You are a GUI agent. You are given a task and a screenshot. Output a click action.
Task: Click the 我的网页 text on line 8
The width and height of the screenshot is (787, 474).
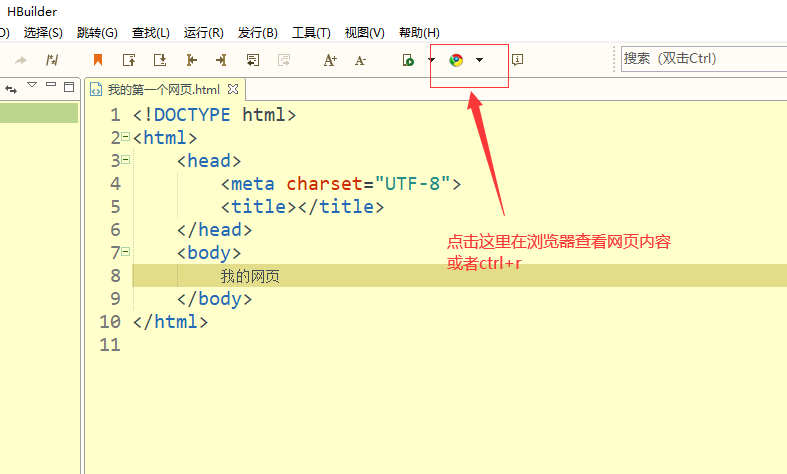pyautogui.click(x=250, y=276)
